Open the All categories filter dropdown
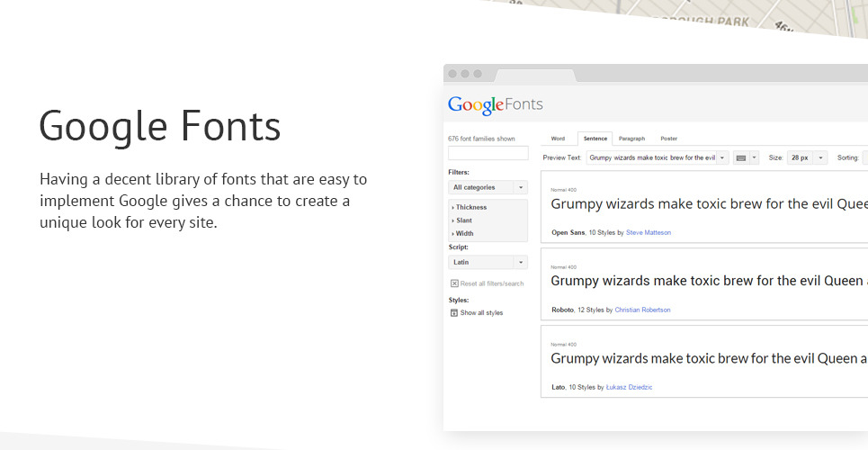This screenshot has height=450, width=868. click(x=488, y=187)
